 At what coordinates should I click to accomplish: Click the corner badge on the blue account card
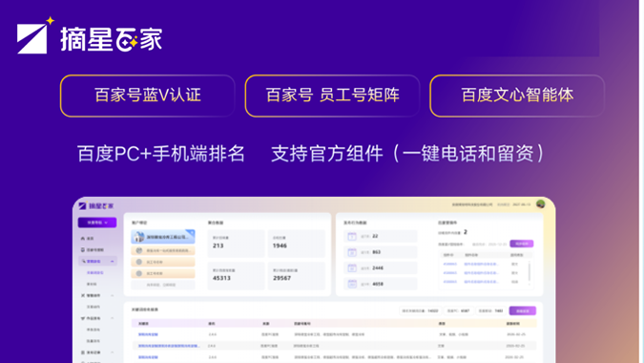[191, 233]
